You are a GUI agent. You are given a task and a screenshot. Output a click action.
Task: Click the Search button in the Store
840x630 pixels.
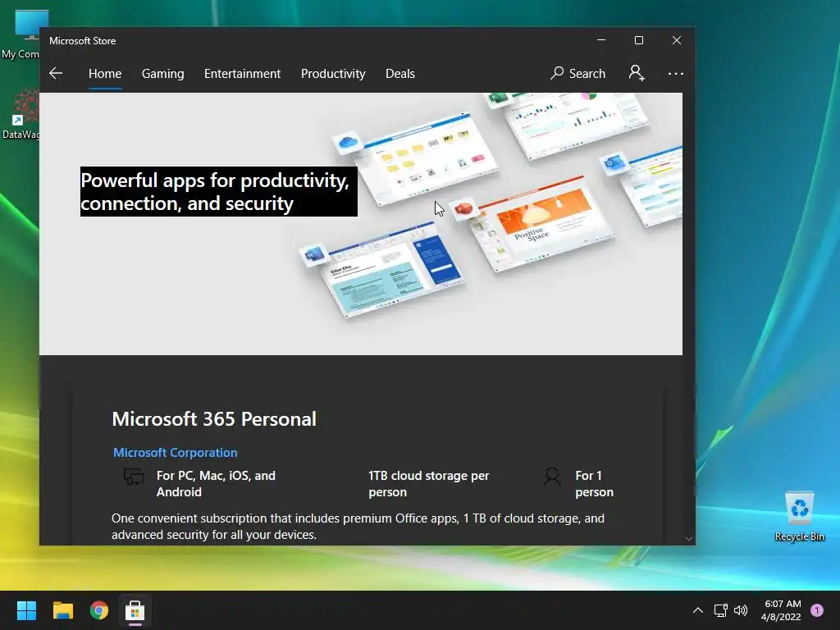pyautogui.click(x=577, y=73)
